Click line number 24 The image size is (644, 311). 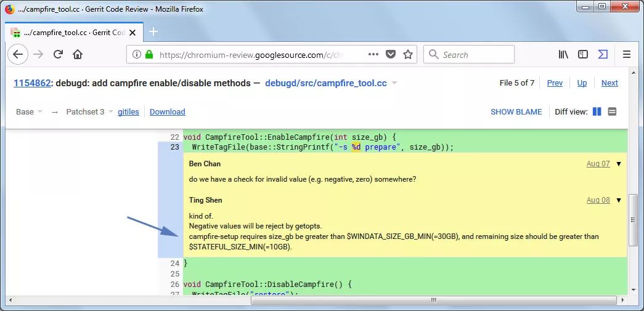coord(174,263)
